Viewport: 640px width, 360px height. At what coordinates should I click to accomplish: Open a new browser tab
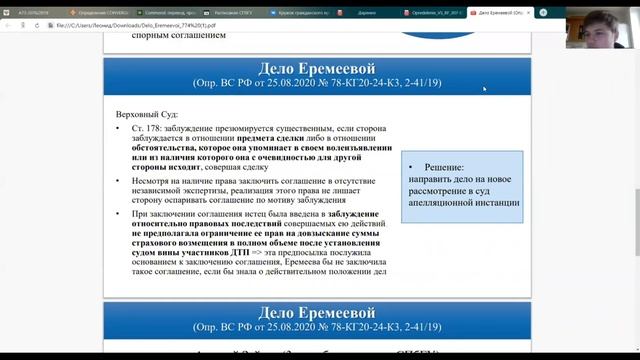(543, 13)
